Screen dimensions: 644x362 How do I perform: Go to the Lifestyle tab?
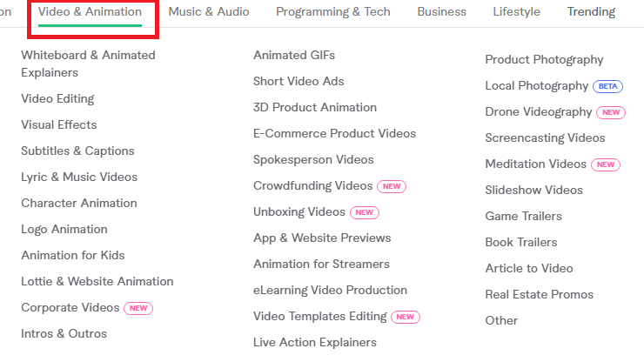click(x=516, y=12)
